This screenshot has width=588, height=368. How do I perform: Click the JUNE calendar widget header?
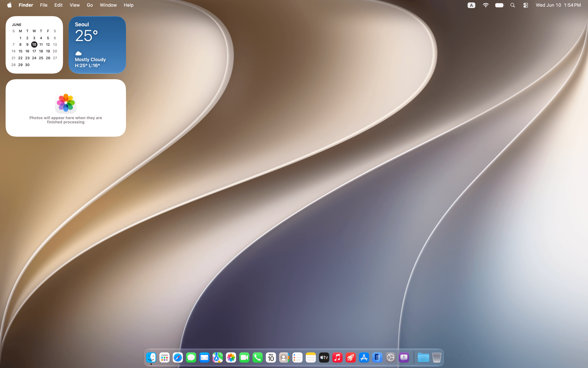click(x=16, y=25)
